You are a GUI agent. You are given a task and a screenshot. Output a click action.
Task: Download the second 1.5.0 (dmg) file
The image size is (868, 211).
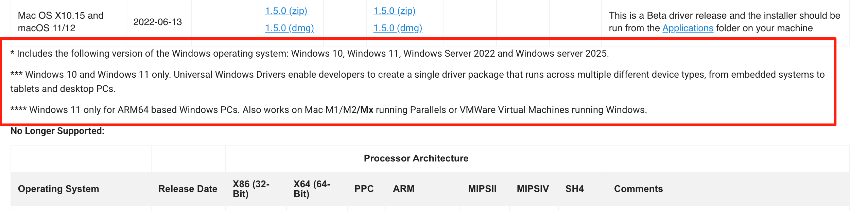398,28
